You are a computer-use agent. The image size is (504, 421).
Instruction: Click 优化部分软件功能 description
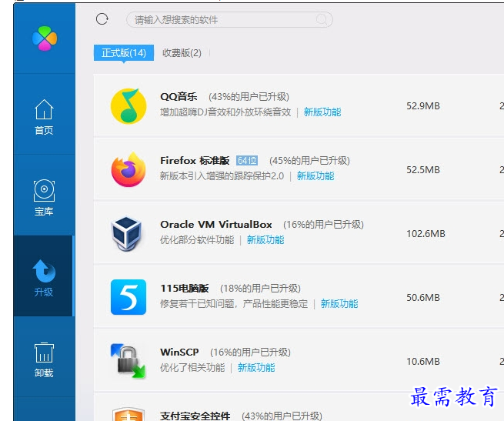197,239
